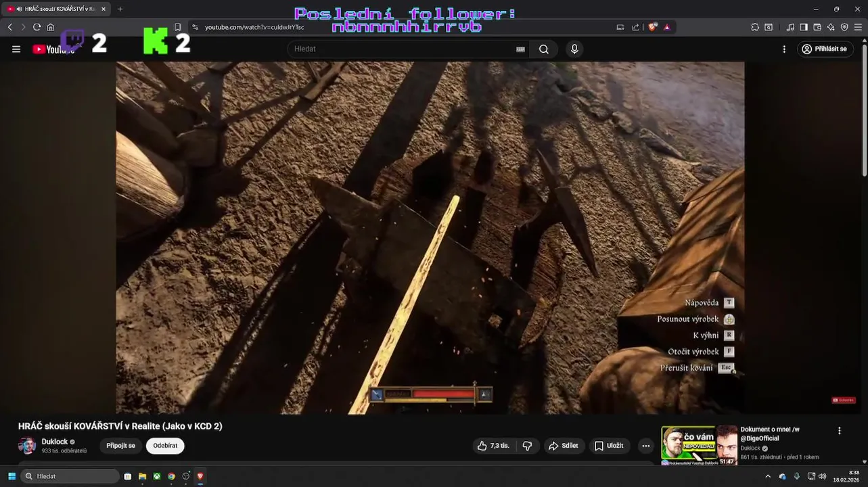Close the HRÁČ skouší KOVÁŘSTVÍ tab

104,9
